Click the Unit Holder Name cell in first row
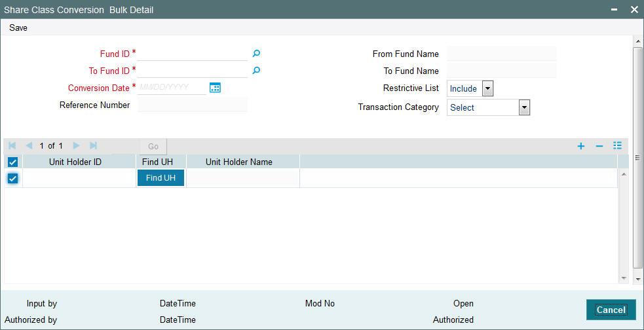The height and width of the screenshot is (330, 644). click(x=243, y=178)
